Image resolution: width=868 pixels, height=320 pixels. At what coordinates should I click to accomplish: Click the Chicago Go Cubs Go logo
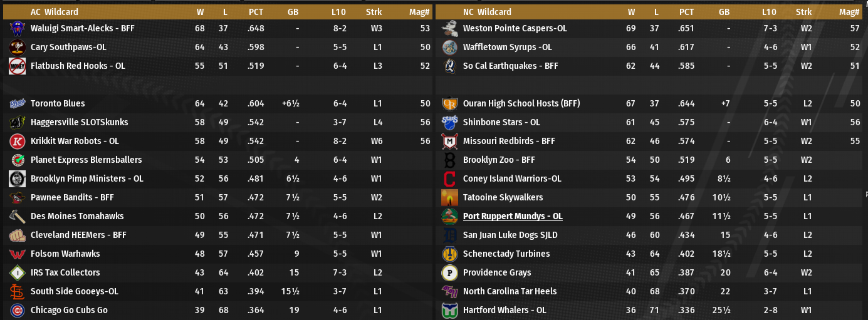tap(17, 310)
